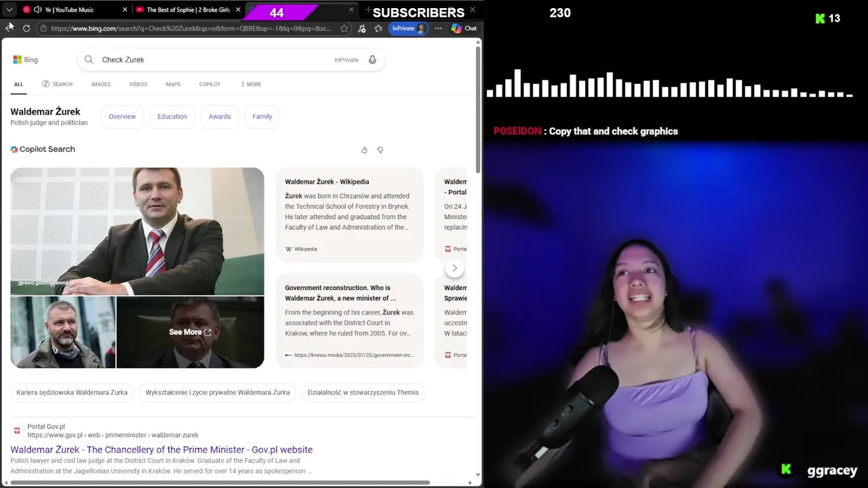868x488 pixels.
Task: Click the Wikipedia source label in card
Action: click(x=301, y=249)
